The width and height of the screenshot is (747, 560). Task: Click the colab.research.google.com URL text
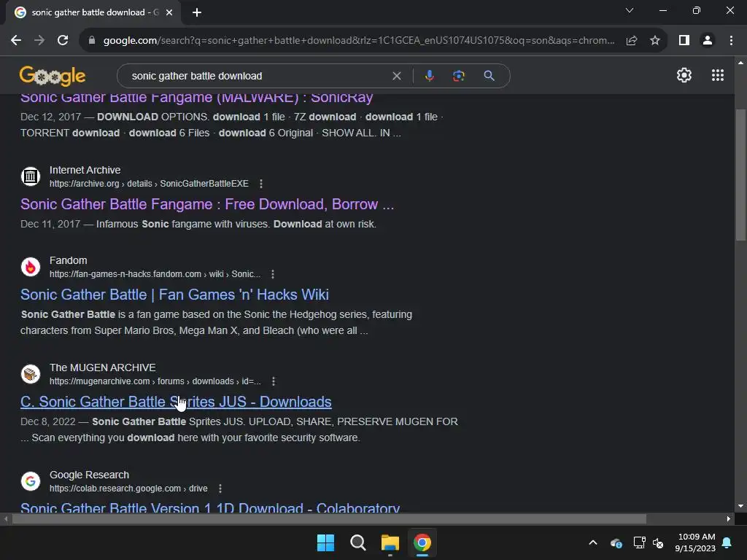pyautogui.click(x=128, y=489)
